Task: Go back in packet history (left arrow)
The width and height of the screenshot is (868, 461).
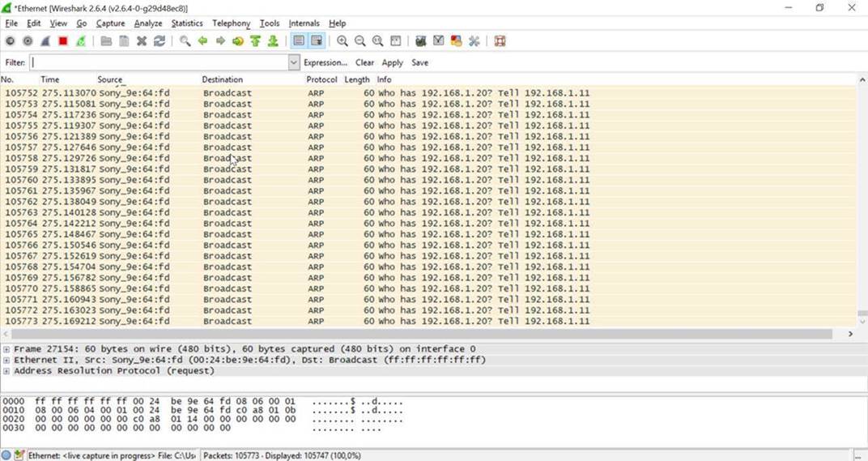Action: coord(202,41)
